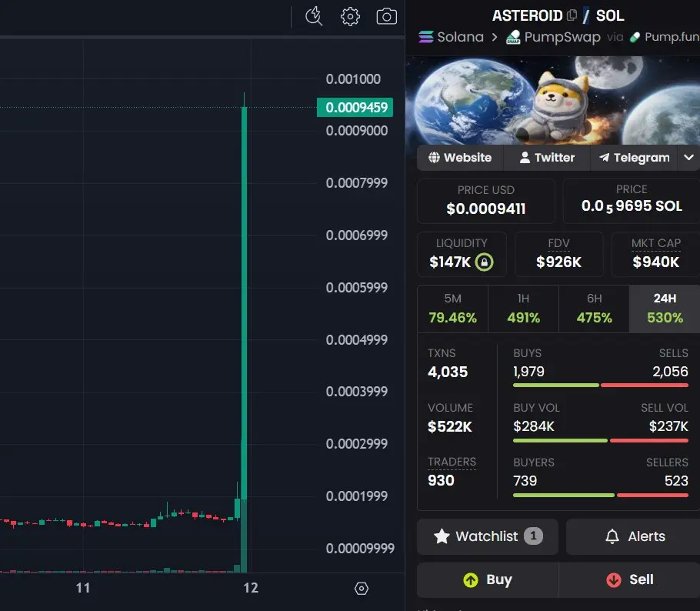
Task: Click the liquidity lock icon
Action: pos(484,262)
